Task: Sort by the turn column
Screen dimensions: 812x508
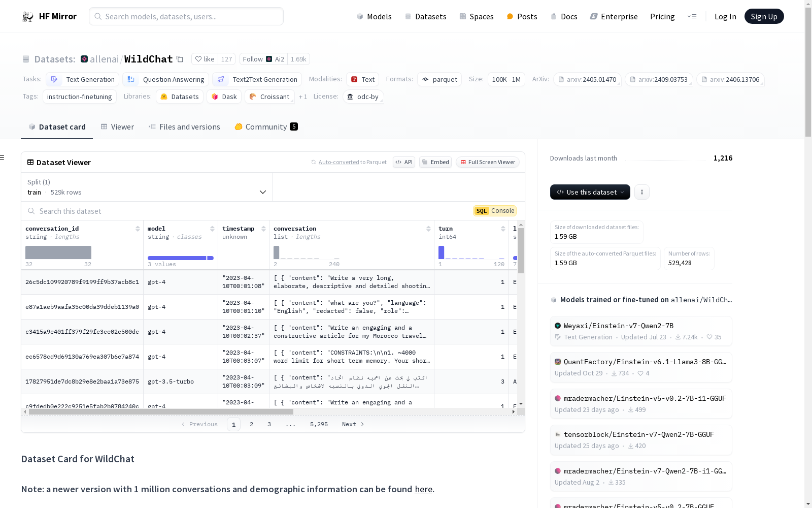Action: coord(503,229)
